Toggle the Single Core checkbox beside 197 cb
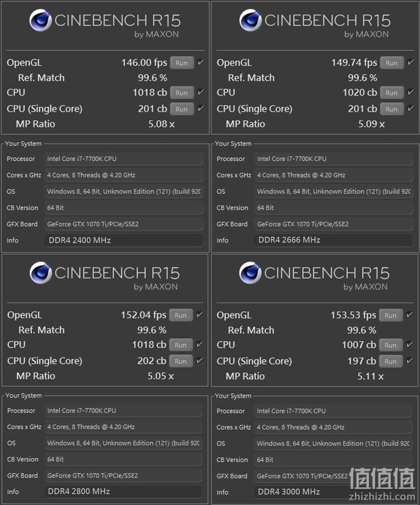 click(409, 360)
